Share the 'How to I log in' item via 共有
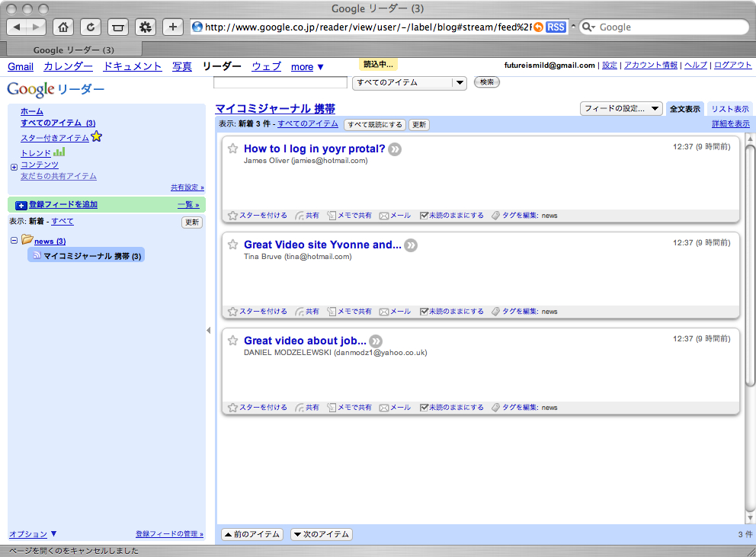The width and height of the screenshot is (756, 557). (x=307, y=216)
